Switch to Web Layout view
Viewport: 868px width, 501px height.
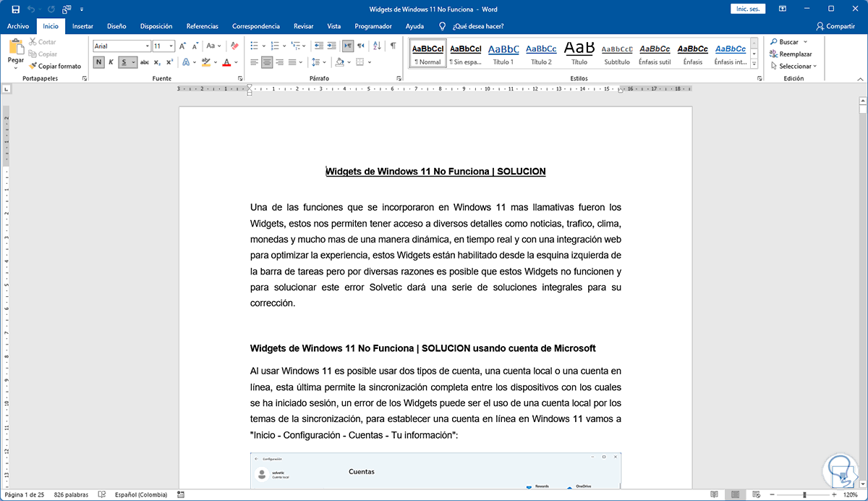(756, 494)
